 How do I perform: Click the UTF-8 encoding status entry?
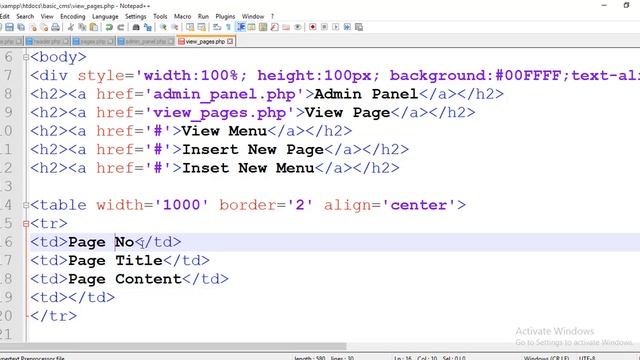[x=587, y=358]
